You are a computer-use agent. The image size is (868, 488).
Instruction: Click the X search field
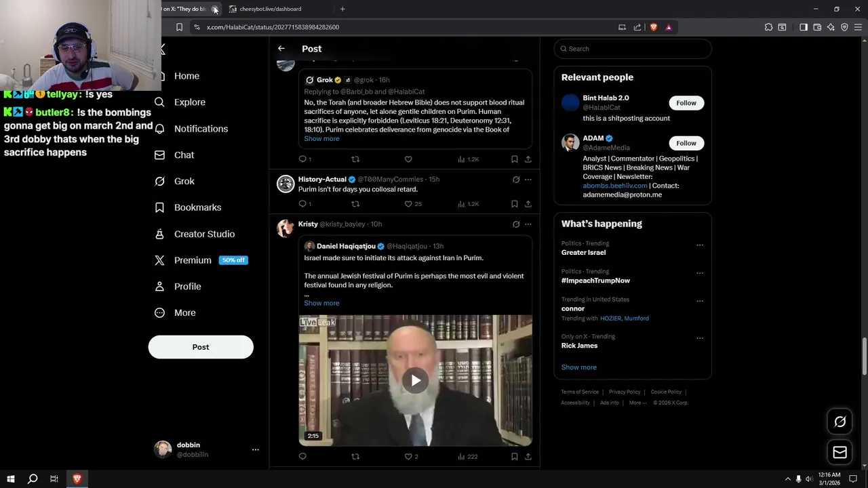click(x=633, y=49)
